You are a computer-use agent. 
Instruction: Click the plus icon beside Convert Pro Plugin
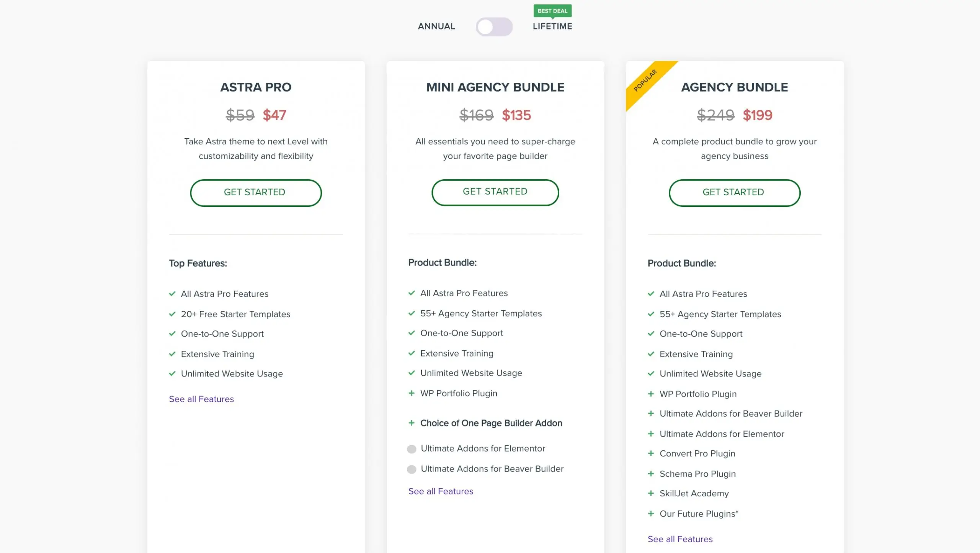(x=651, y=453)
